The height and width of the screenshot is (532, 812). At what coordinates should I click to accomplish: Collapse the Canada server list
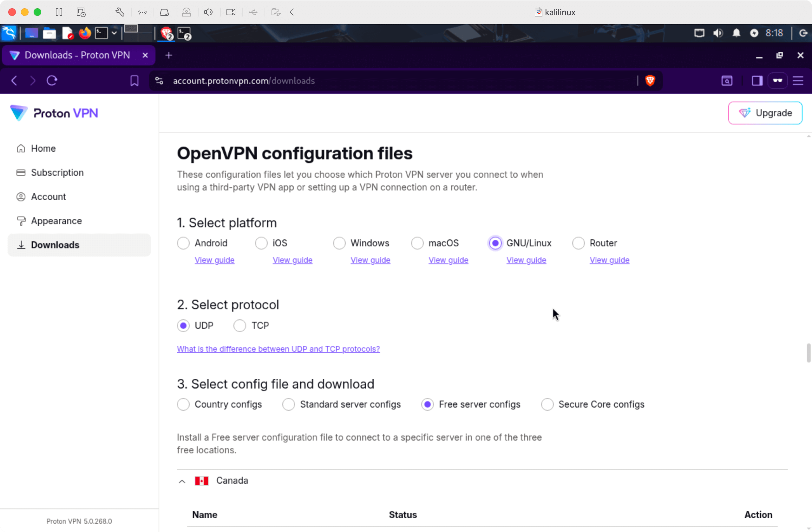(182, 482)
